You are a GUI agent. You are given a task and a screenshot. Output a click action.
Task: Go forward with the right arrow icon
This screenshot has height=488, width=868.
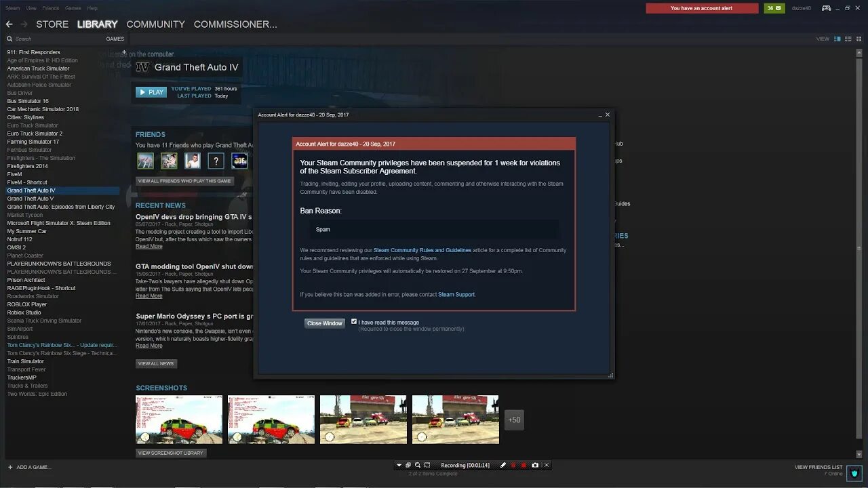[24, 24]
